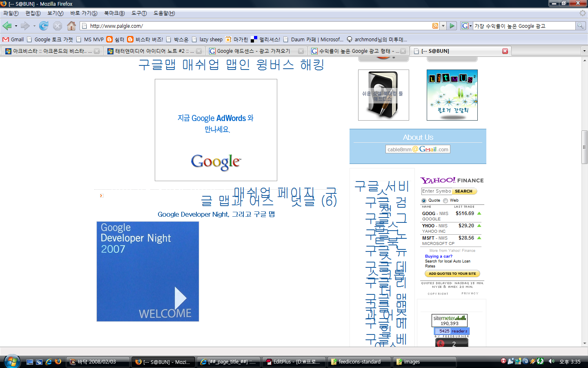Click the cable8mm Gmail address badge
The width and height of the screenshot is (588, 368).
pos(418,149)
